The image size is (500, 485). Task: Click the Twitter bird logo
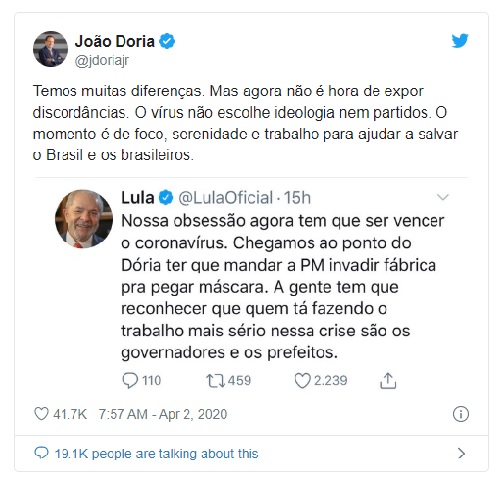click(x=460, y=41)
